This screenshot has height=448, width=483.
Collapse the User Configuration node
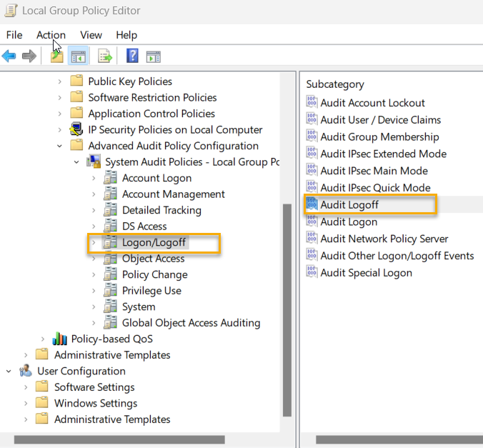tap(9, 371)
